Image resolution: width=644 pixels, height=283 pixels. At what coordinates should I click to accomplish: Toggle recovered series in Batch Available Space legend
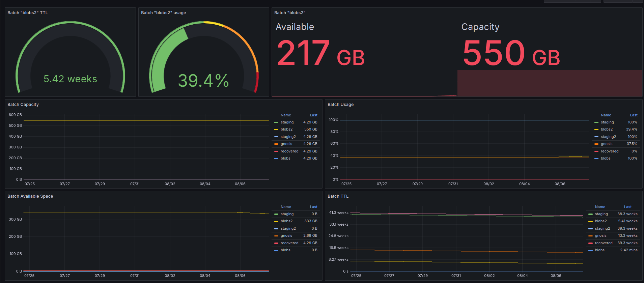(x=289, y=243)
